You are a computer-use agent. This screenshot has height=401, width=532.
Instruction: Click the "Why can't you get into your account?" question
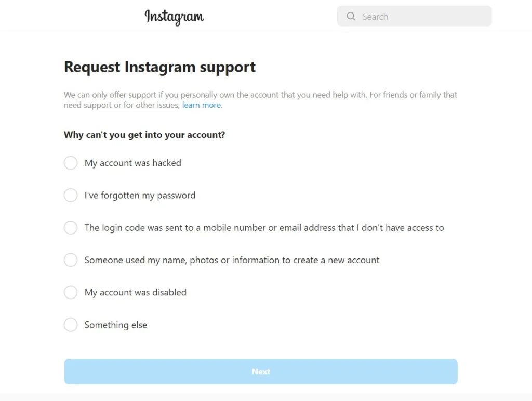[144, 134]
